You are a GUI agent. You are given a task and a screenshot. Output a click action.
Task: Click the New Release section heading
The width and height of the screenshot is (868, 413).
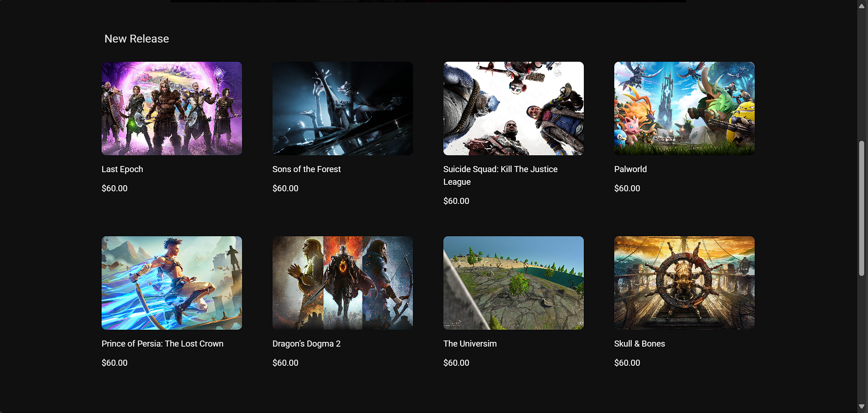click(x=137, y=39)
